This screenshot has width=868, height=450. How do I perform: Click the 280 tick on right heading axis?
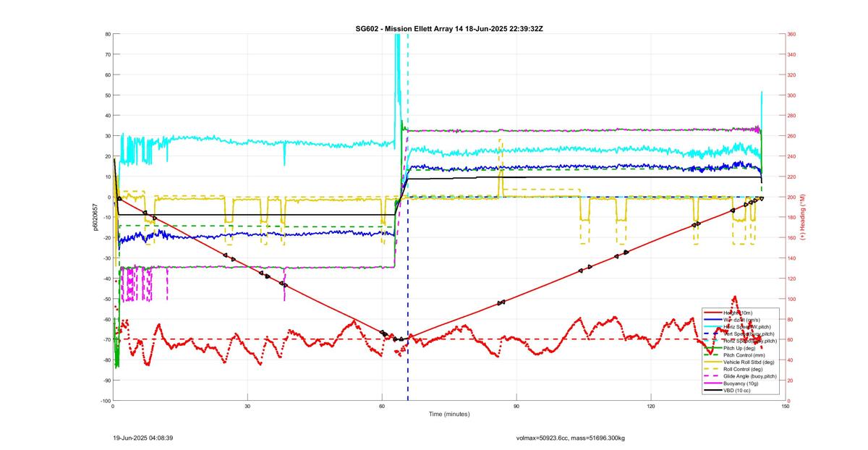click(x=792, y=116)
